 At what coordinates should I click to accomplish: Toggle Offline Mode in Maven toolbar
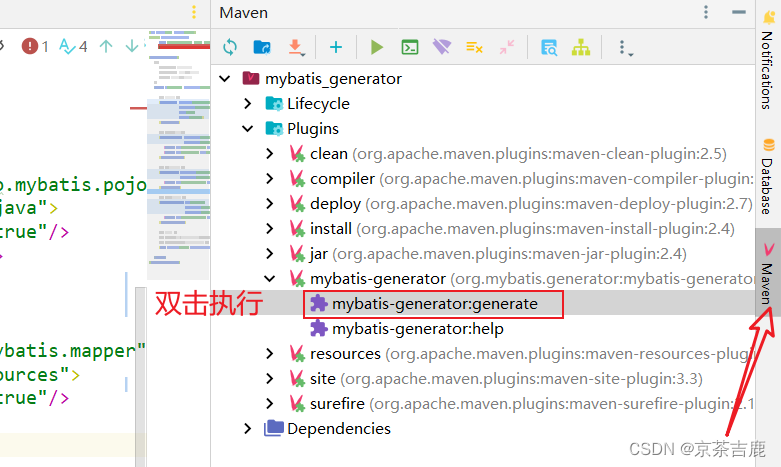pyautogui.click(x=442, y=47)
